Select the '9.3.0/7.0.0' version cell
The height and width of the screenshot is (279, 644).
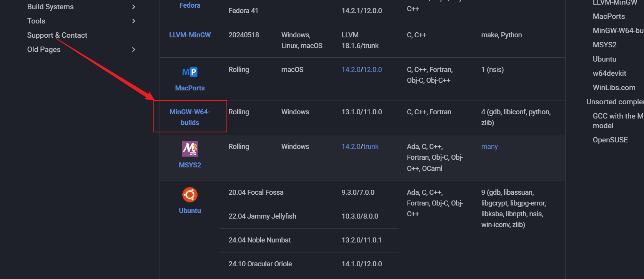click(358, 192)
